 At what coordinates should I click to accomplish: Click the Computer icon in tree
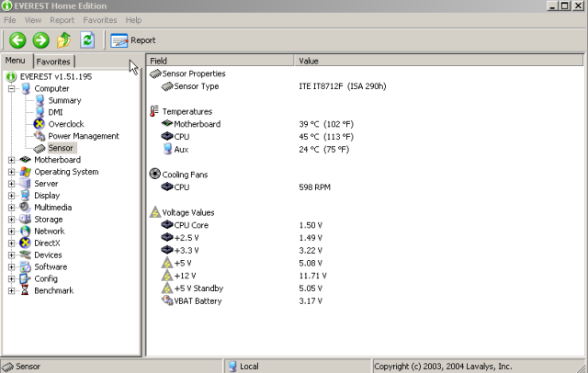pyautogui.click(x=26, y=88)
